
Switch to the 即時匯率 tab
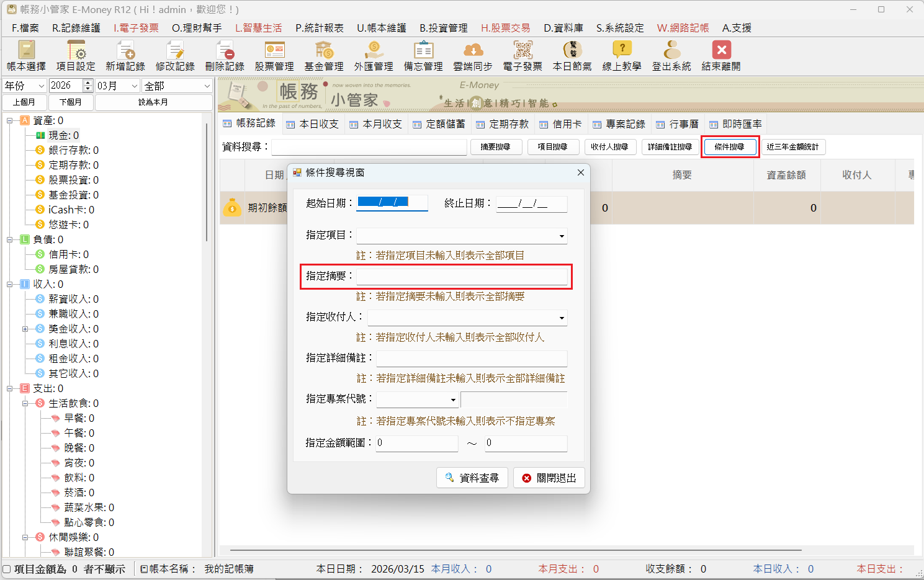click(x=735, y=123)
